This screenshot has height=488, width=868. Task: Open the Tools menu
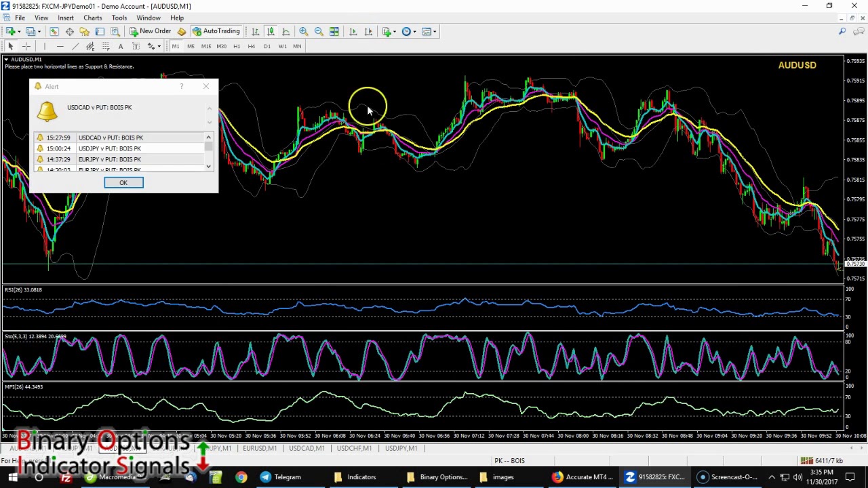[119, 18]
